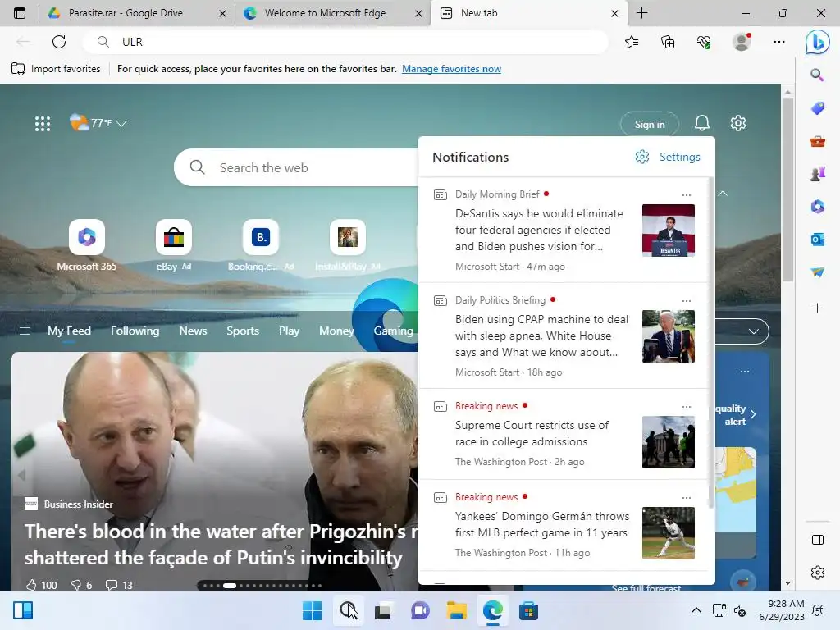840x630 pixels.
Task: Toggle sidebar visibility icon
Action: point(818,540)
